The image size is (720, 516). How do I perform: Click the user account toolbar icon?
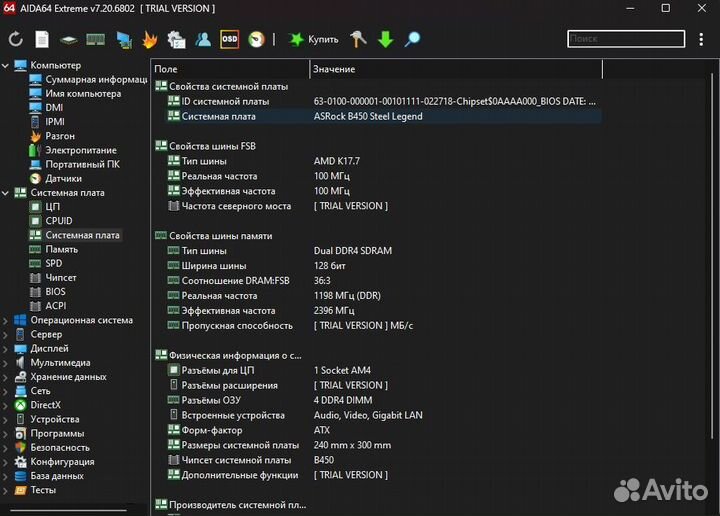click(x=203, y=39)
